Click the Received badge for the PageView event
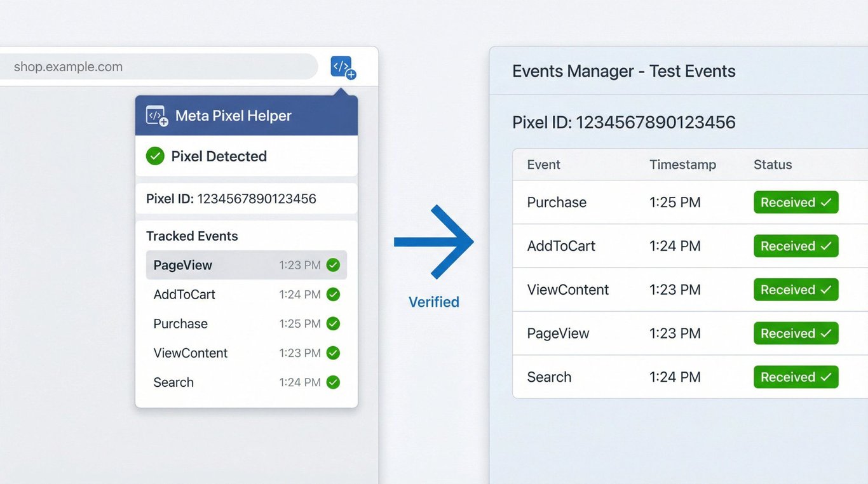Viewport: 868px width, 484px height. pyautogui.click(x=796, y=333)
